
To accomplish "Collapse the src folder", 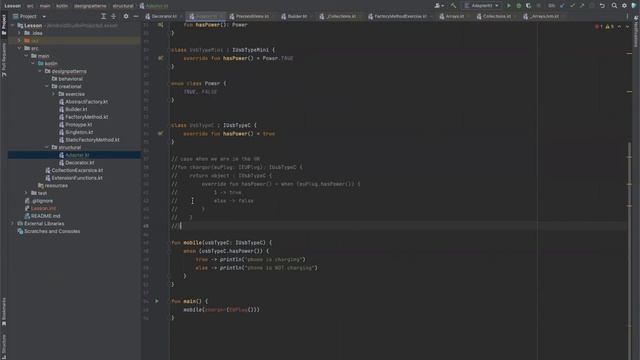I will (x=19, y=48).
